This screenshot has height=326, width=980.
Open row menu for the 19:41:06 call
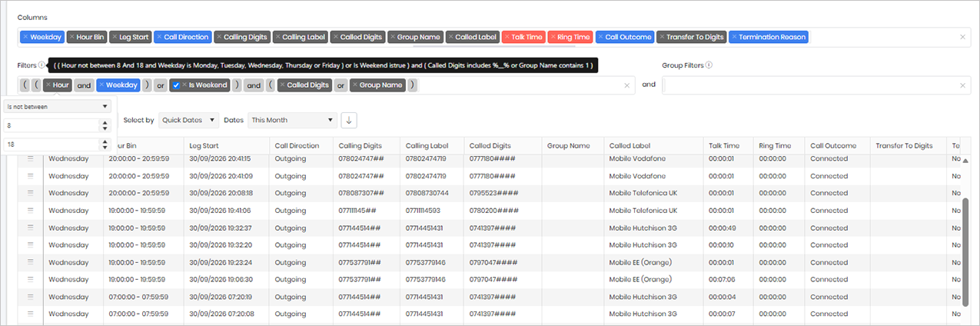[31, 210]
